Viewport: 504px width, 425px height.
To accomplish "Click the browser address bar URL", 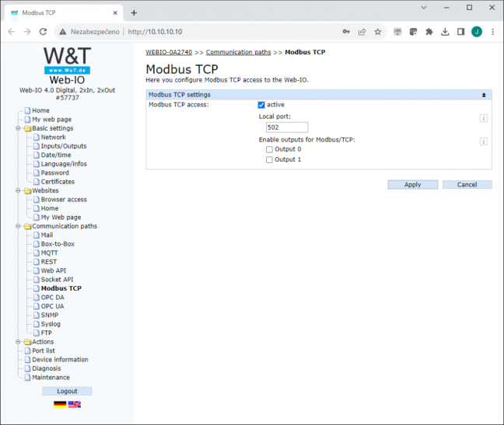I will point(155,32).
